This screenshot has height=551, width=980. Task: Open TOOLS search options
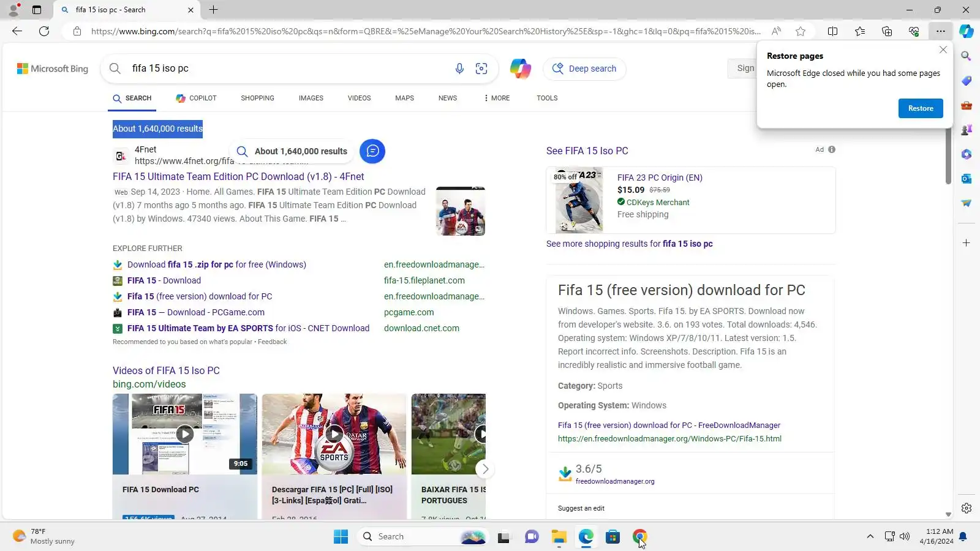coord(547,98)
